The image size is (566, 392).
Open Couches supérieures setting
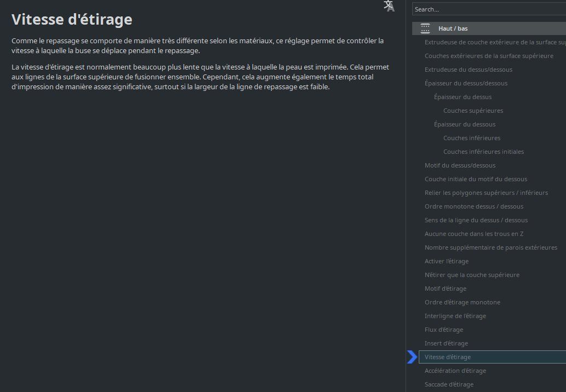click(x=473, y=111)
